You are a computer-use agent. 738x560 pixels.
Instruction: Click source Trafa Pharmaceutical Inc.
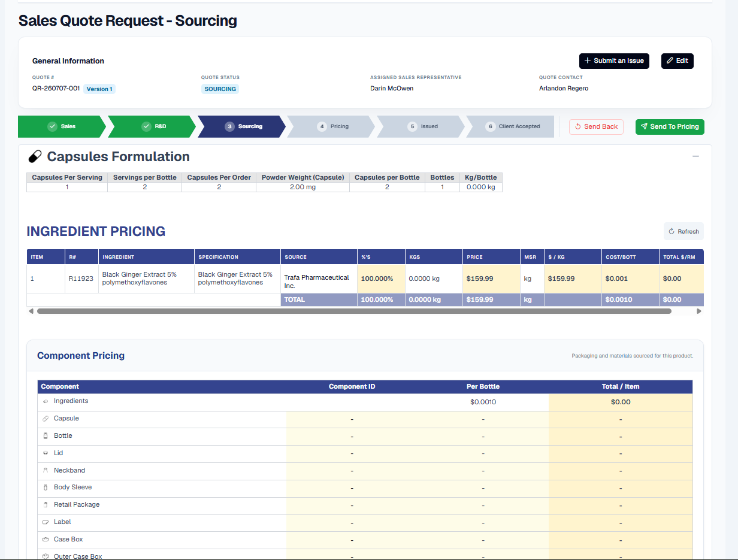tap(316, 281)
